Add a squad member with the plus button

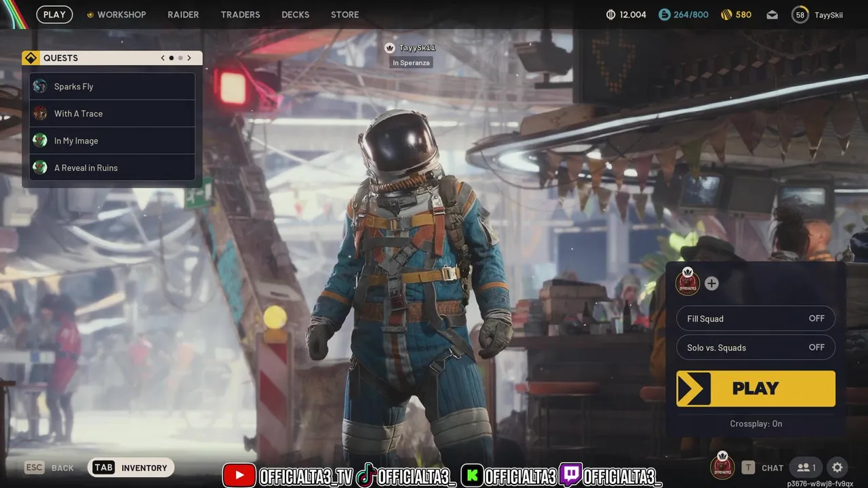pyautogui.click(x=711, y=283)
